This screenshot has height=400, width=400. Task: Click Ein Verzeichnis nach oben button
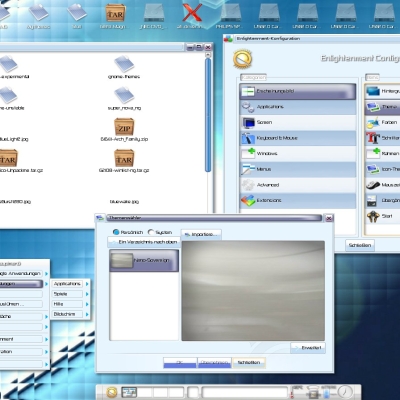[144, 242]
